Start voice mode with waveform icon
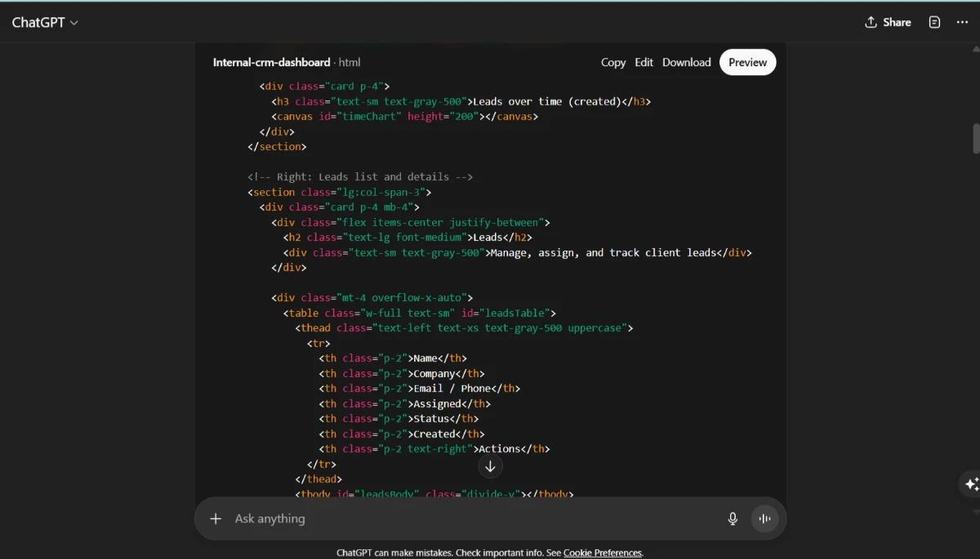 tap(765, 518)
